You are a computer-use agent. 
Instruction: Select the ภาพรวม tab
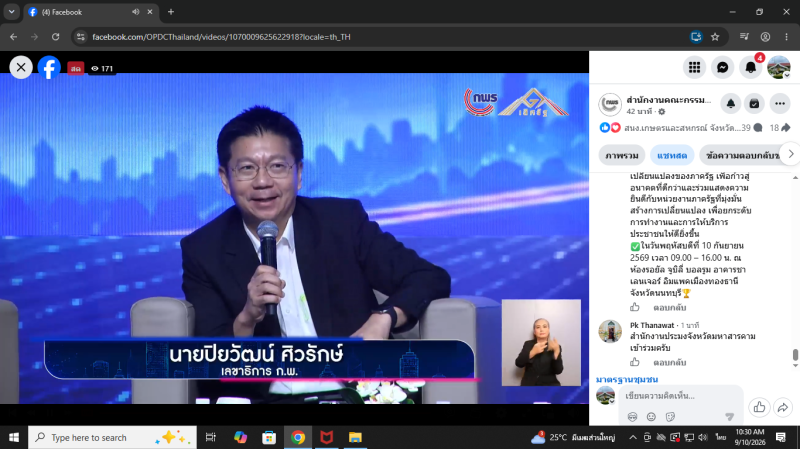coord(621,155)
